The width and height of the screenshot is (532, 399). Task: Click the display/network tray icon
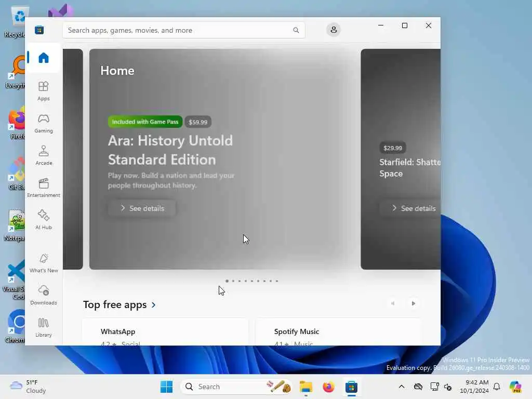click(434, 387)
